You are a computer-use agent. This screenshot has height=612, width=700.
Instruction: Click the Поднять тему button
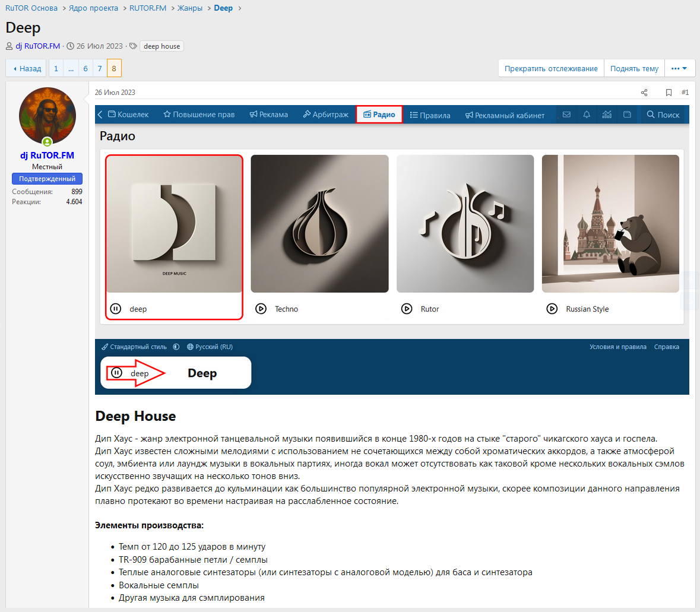click(634, 68)
